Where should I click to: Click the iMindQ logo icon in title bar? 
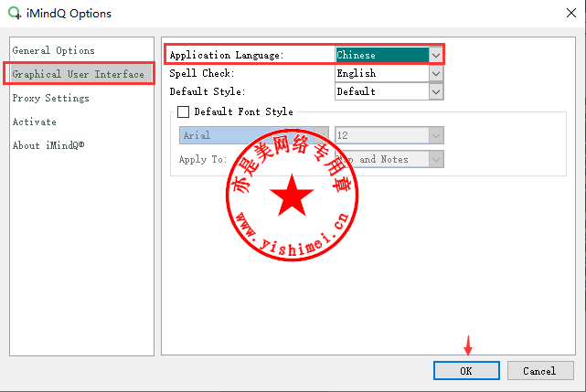(x=15, y=13)
